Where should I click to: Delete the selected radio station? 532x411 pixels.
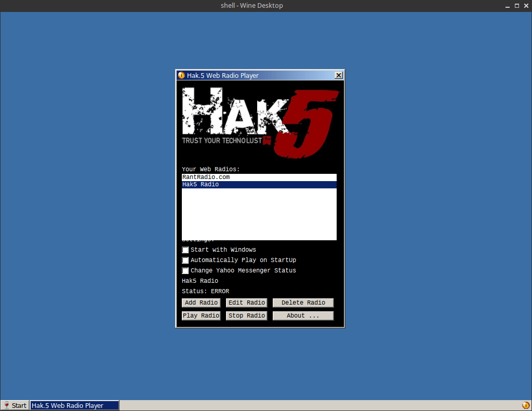click(x=303, y=303)
